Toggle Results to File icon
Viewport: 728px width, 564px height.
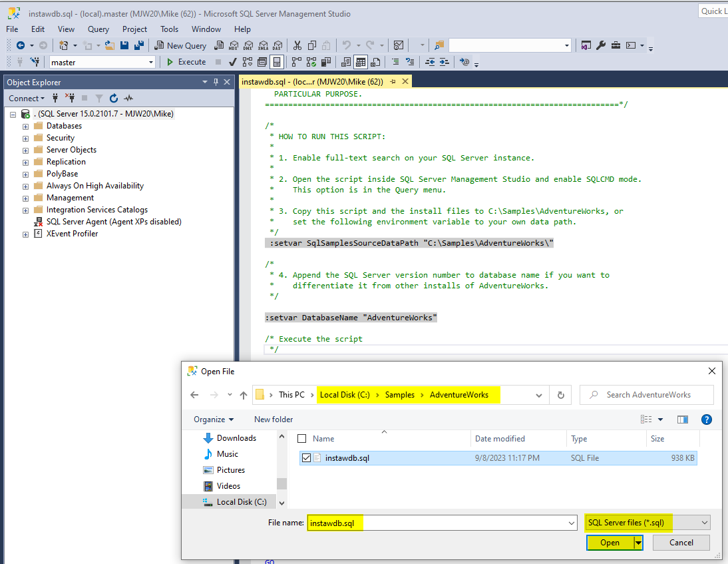pos(375,62)
